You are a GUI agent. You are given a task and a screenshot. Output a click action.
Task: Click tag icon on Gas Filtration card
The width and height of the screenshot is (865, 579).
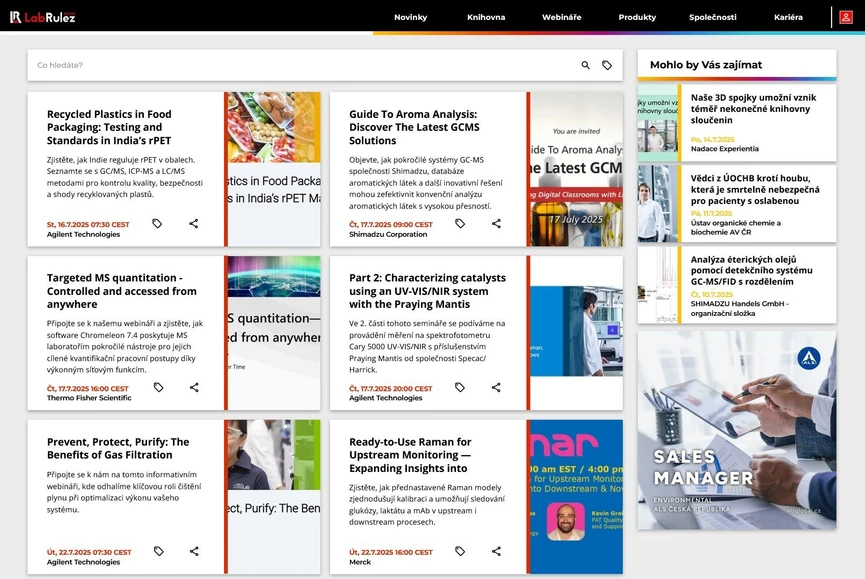click(x=158, y=551)
